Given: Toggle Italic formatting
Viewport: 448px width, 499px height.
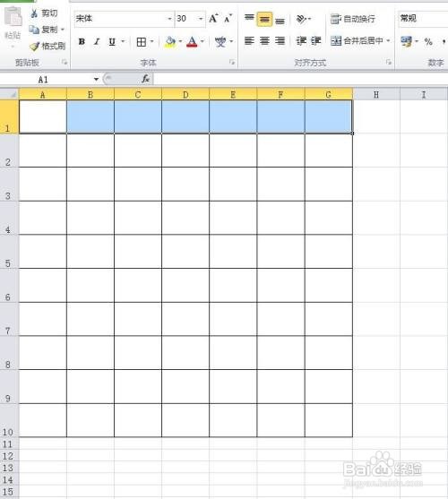Looking at the screenshot, I should [97, 42].
